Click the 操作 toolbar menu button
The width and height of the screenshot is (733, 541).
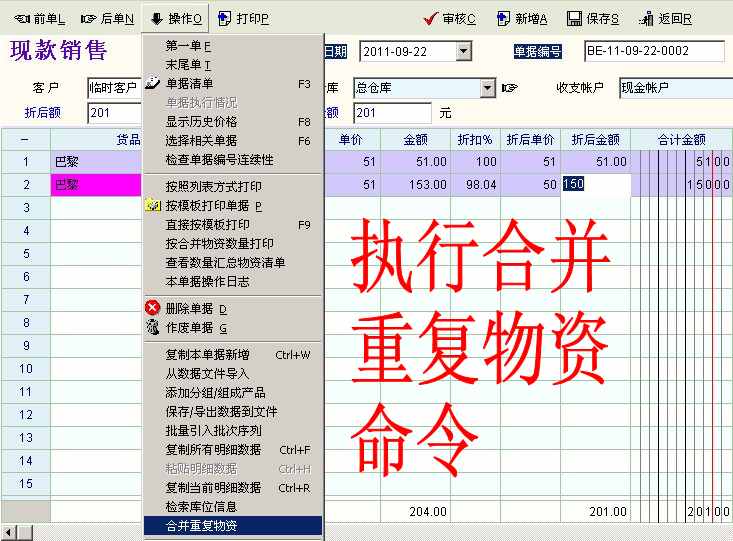(176, 19)
